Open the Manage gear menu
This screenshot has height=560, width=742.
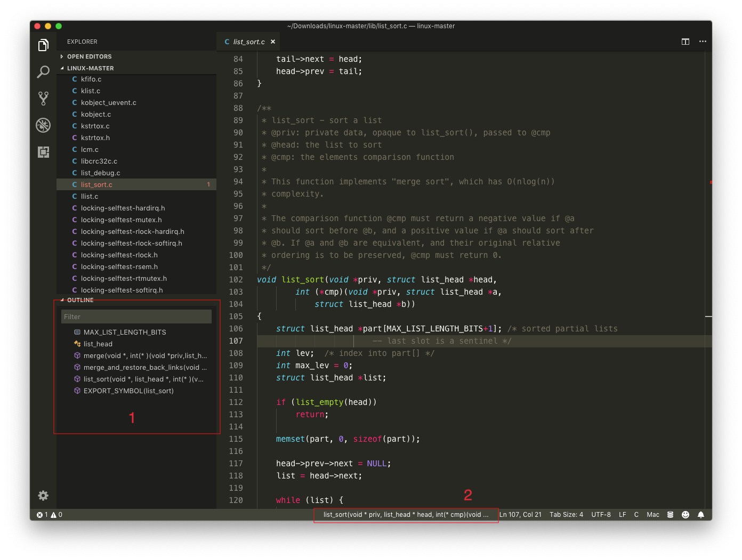tap(43, 496)
